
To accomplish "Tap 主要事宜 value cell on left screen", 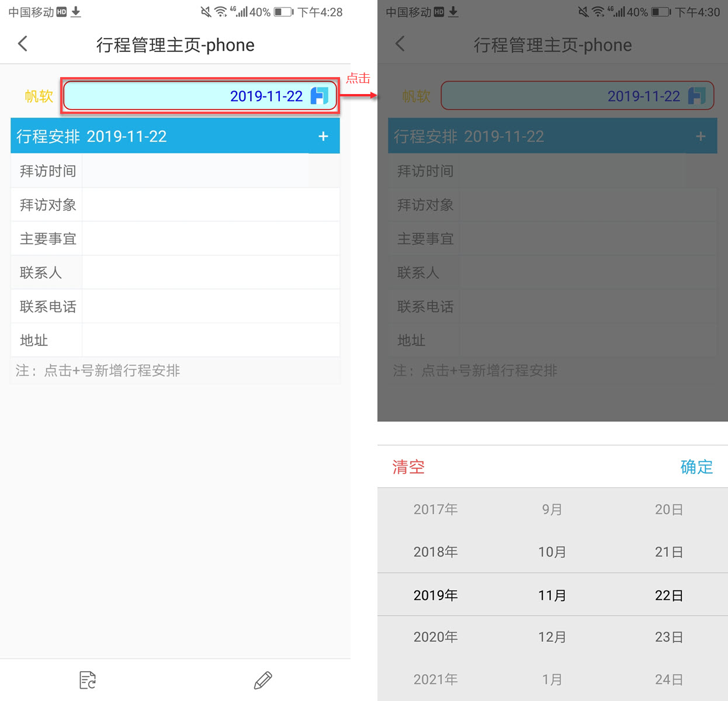I will [211, 239].
